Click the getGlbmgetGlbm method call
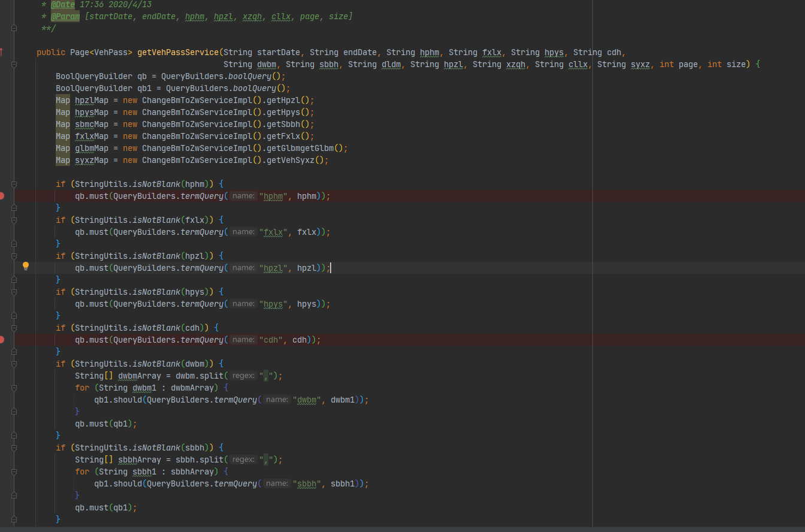805x532 pixels. coord(300,148)
